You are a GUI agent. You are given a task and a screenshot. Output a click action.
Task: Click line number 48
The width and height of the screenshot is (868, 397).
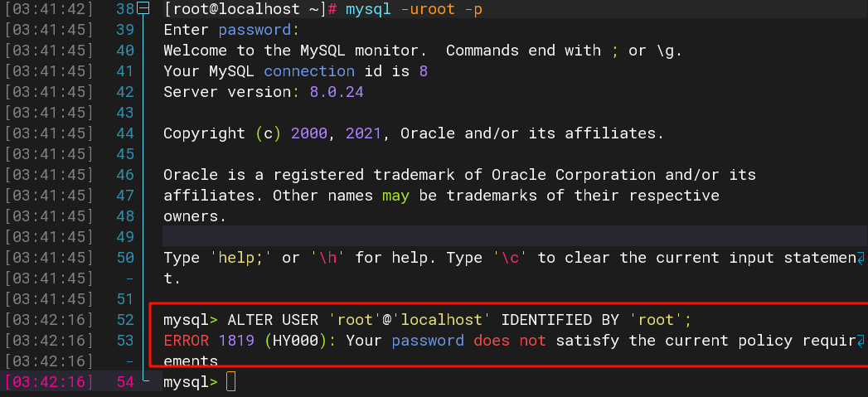126,216
